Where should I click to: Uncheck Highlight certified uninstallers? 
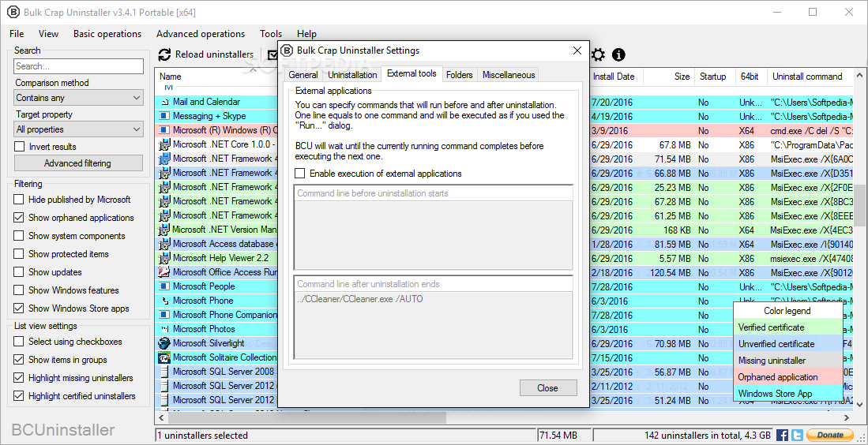pos(19,396)
